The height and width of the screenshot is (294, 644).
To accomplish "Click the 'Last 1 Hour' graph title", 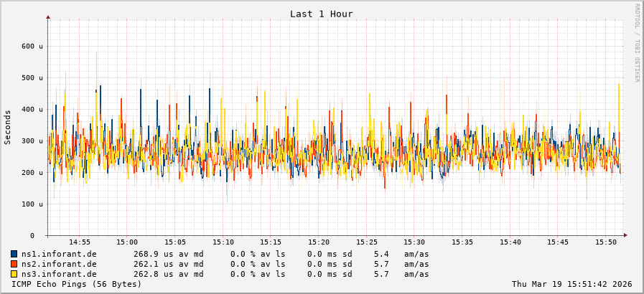I will click(321, 14).
